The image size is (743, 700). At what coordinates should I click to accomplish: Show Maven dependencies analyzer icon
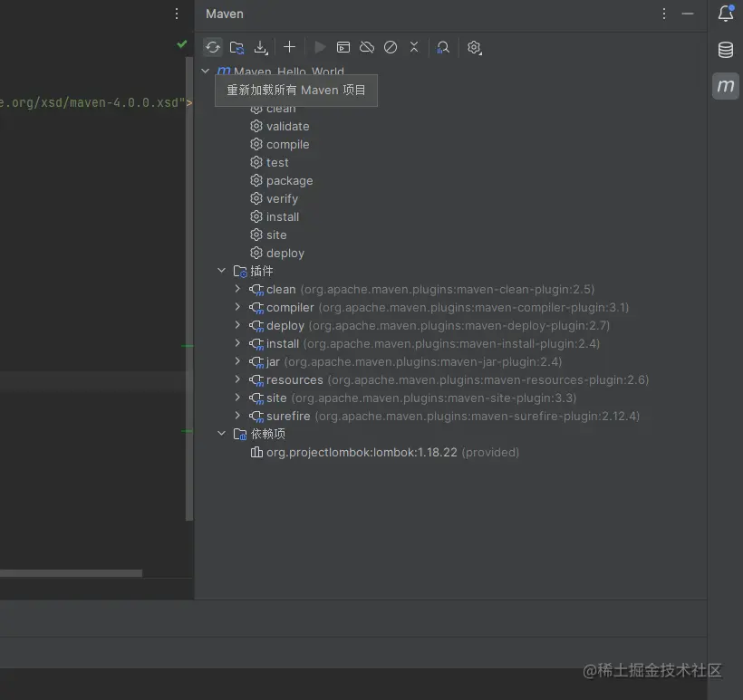point(442,47)
